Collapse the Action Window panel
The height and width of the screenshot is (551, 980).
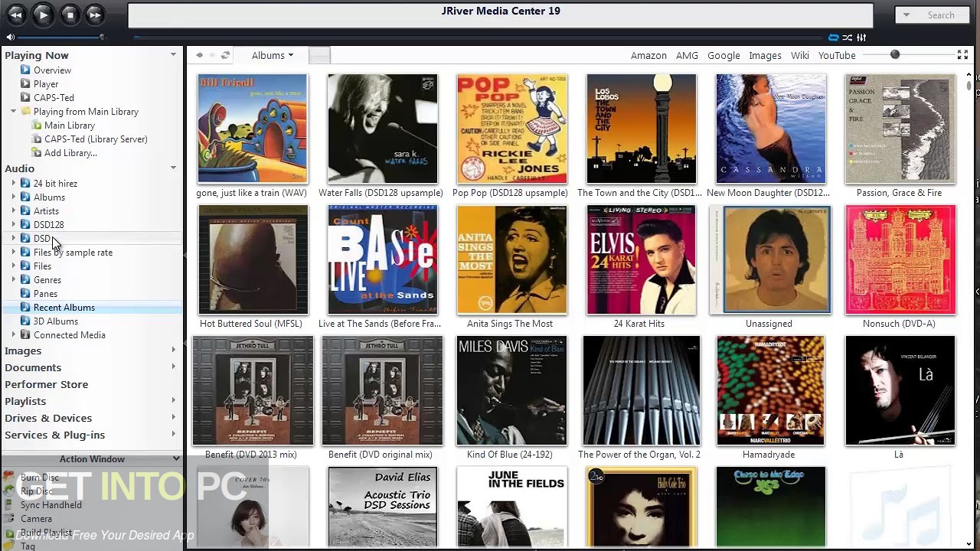coord(176,459)
